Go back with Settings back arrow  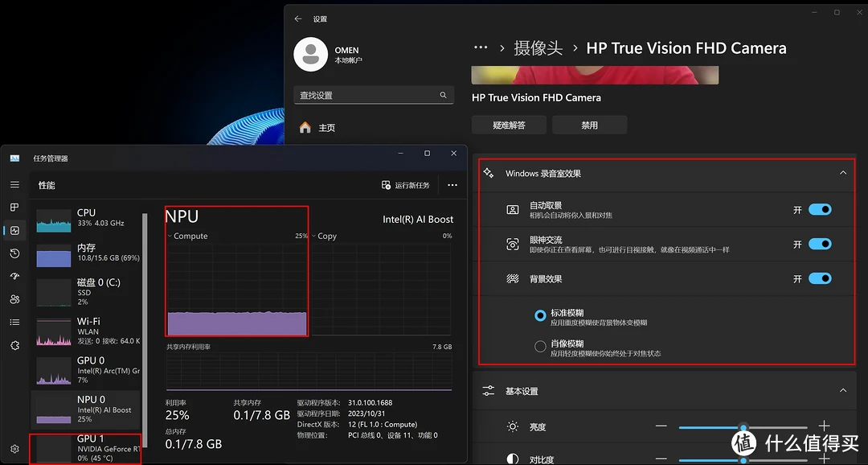298,19
